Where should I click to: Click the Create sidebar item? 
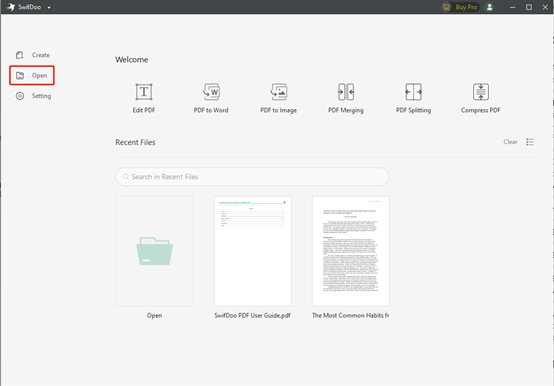coord(33,55)
